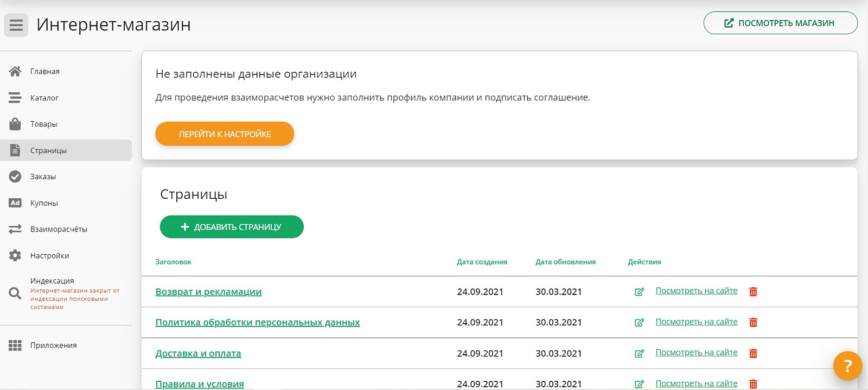The image size is (868, 390).
Task: Click the Интернет-магазин page title
Action: [x=113, y=24]
